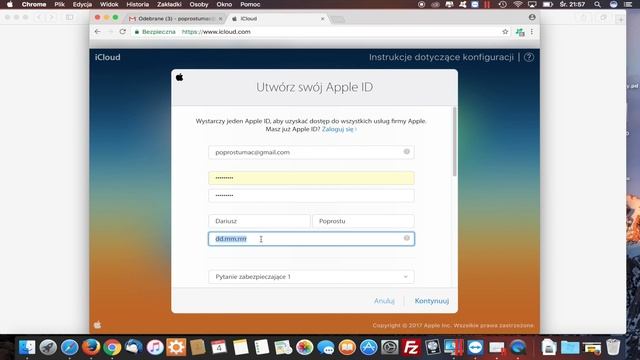Open the Plik menu
640x360 pixels.
pyautogui.click(x=60, y=4)
